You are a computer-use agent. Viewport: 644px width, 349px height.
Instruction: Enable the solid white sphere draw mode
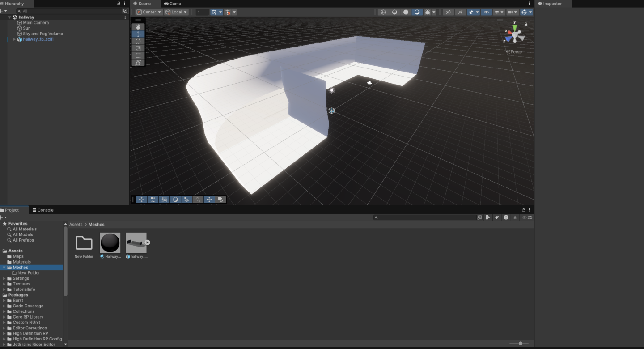tap(406, 12)
